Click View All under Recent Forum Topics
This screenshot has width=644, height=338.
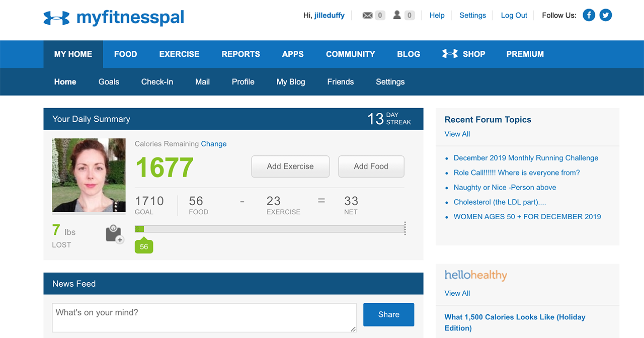(x=457, y=134)
